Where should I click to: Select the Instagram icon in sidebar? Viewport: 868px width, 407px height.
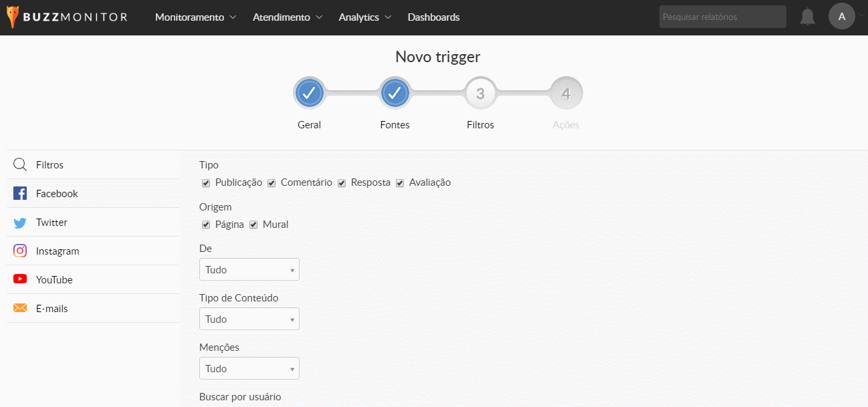[x=20, y=251]
